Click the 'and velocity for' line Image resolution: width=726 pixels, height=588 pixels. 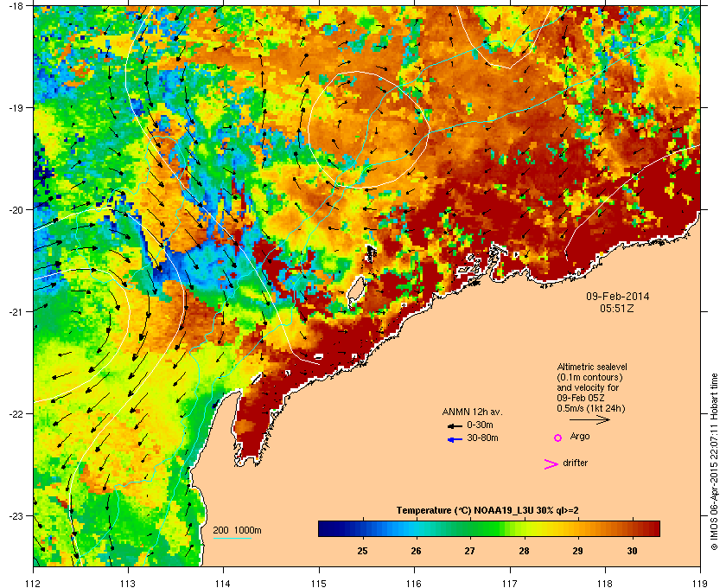[x=588, y=387]
